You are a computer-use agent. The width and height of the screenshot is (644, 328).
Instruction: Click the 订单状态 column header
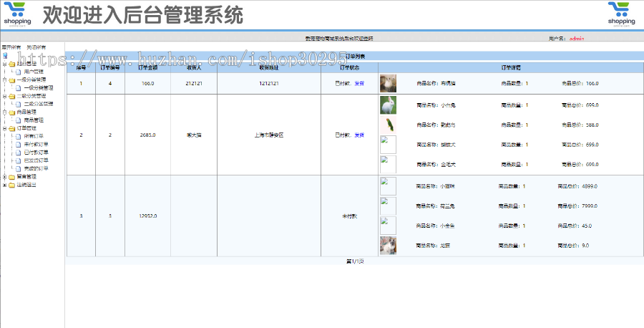pyautogui.click(x=349, y=68)
